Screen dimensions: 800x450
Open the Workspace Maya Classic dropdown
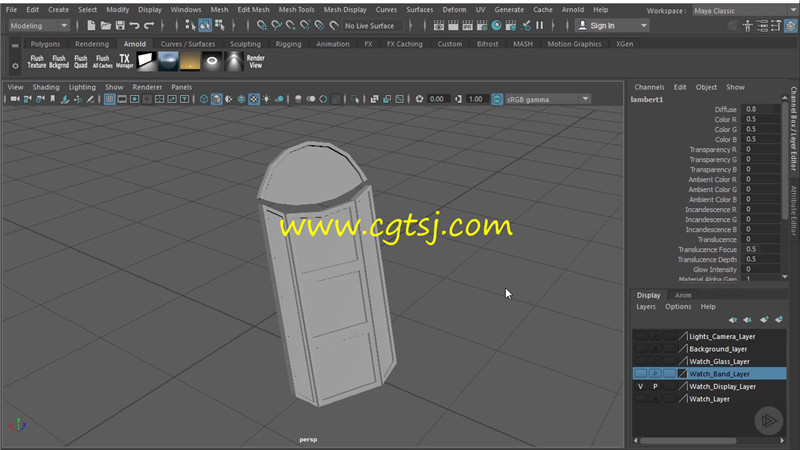coord(744,11)
